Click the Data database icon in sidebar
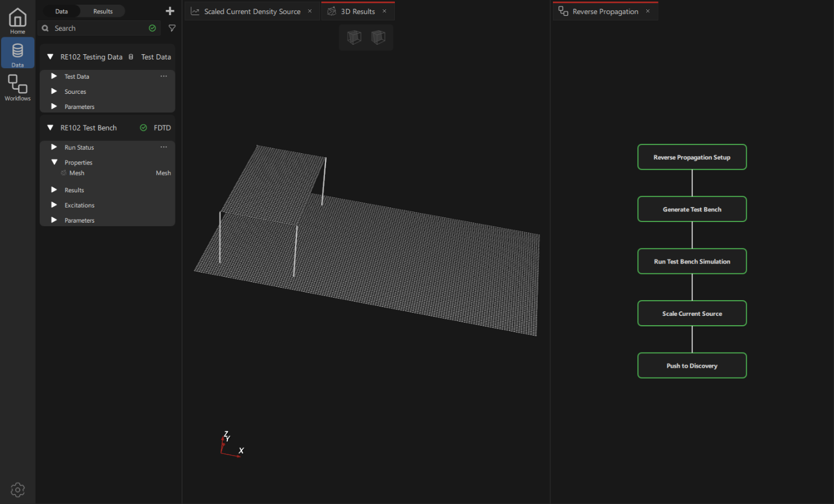834x504 pixels. [x=17, y=54]
